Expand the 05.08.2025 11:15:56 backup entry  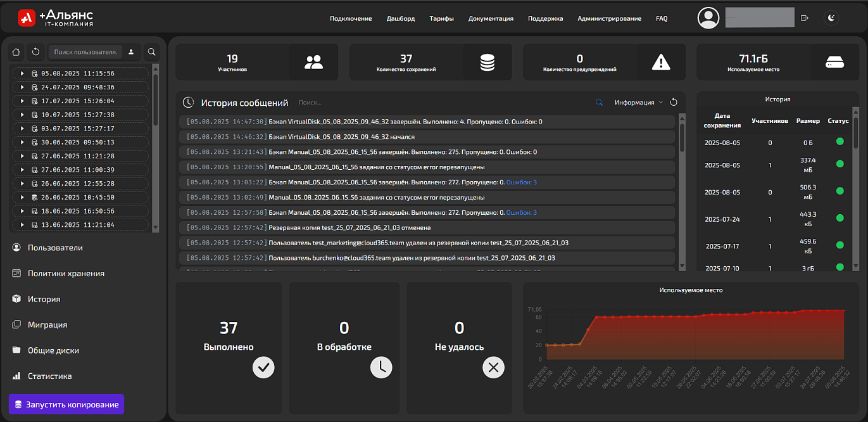(22, 74)
